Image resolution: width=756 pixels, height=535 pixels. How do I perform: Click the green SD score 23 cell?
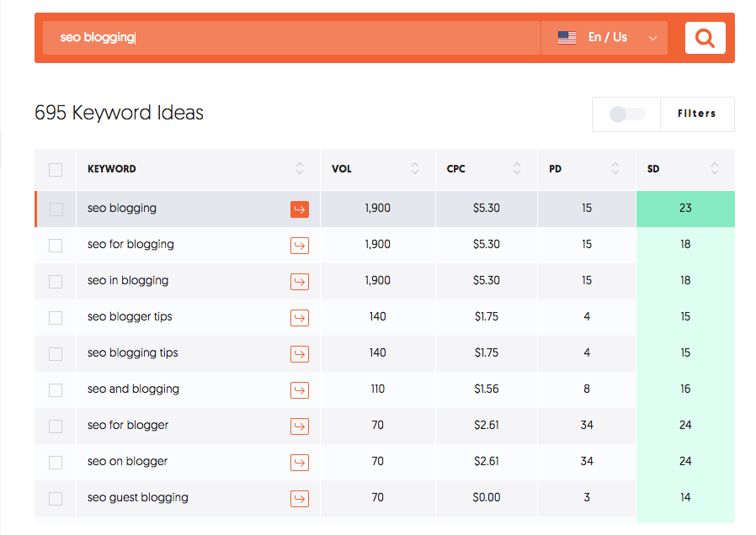[x=685, y=209]
